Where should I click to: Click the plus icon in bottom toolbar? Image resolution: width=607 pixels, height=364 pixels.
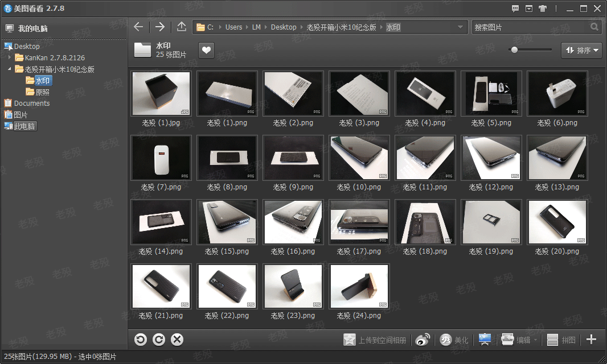pyautogui.click(x=591, y=340)
